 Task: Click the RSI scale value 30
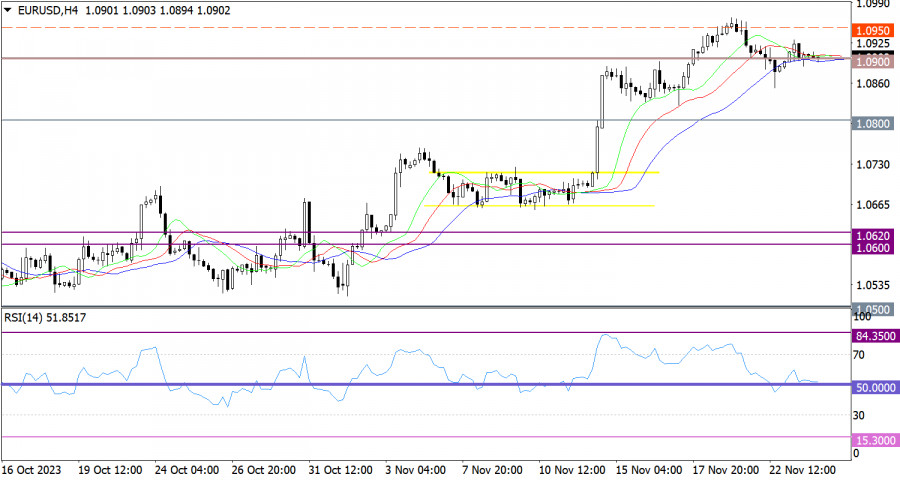(x=859, y=415)
